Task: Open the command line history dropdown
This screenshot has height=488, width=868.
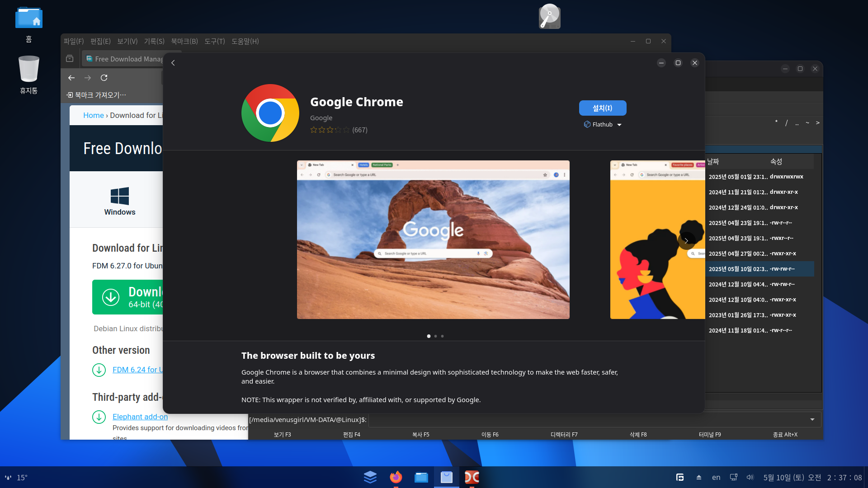Action: tap(812, 420)
